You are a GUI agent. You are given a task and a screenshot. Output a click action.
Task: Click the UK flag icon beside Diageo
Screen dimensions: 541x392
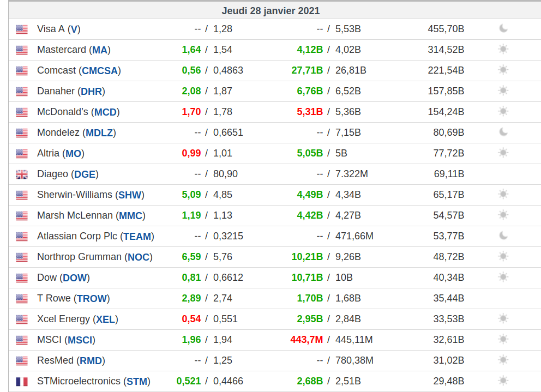pos(22,174)
